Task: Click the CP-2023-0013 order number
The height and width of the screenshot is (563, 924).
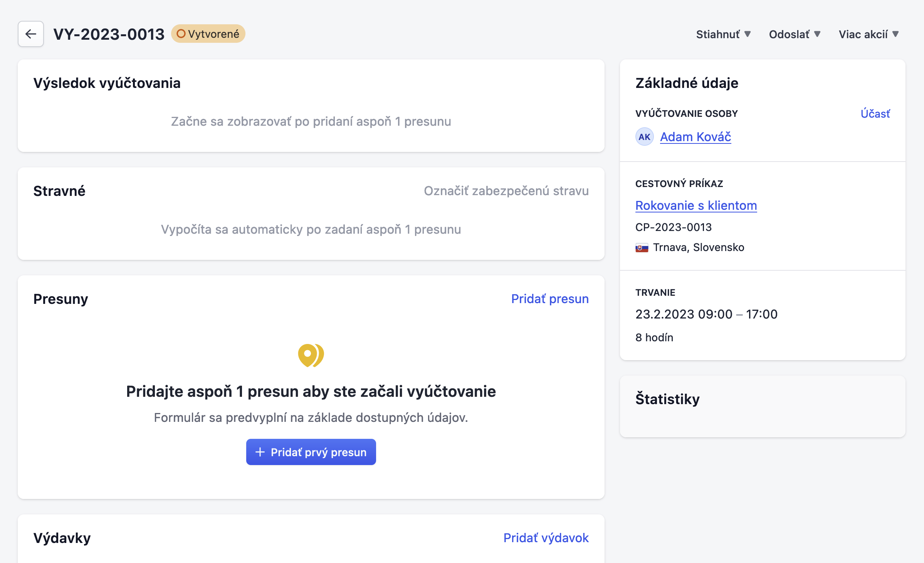Action: 673,227
